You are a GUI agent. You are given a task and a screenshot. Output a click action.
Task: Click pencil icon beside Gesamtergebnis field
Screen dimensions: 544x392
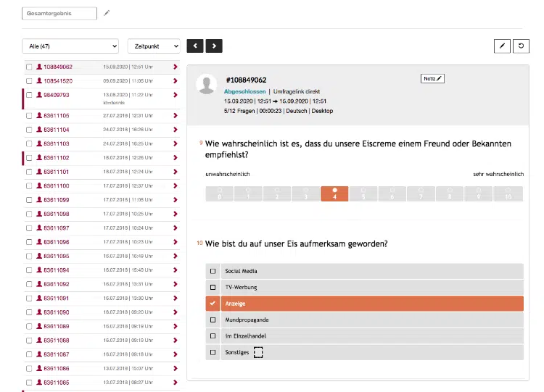tap(107, 13)
